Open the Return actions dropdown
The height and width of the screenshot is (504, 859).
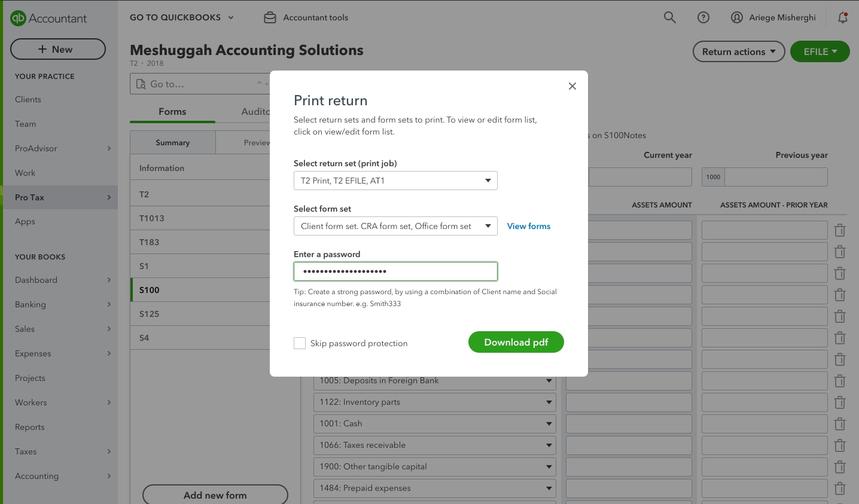click(x=739, y=51)
